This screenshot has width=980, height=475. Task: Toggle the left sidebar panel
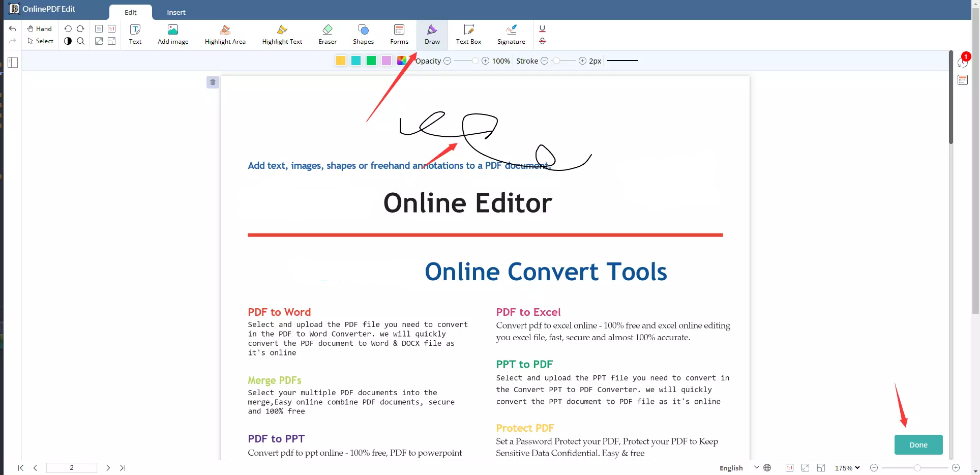pos(13,63)
